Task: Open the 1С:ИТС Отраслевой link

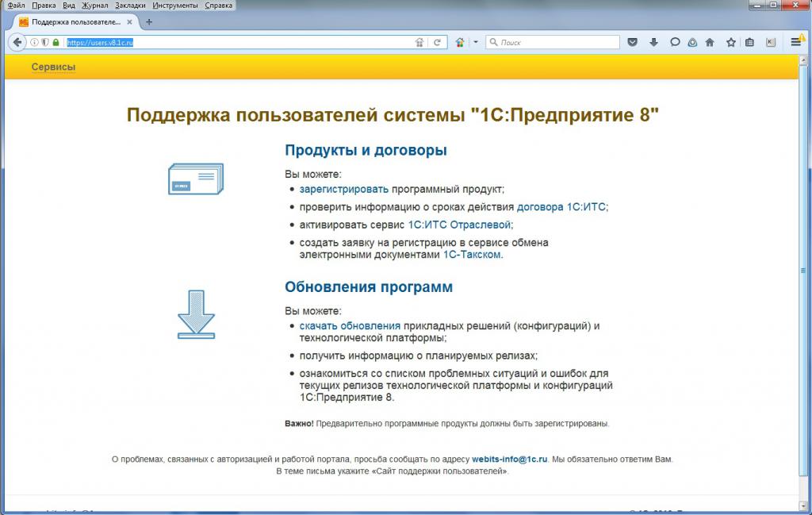Action: point(459,225)
